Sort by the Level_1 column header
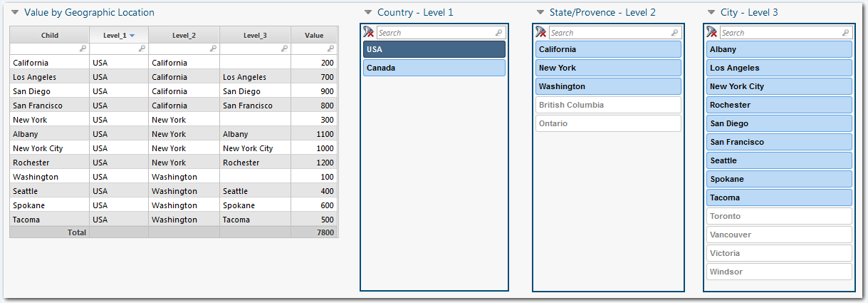Viewport: 868px width, 303px height. [118, 35]
